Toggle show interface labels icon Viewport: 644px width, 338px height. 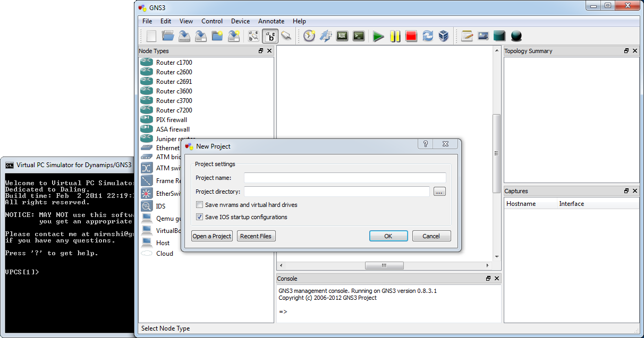coord(254,36)
